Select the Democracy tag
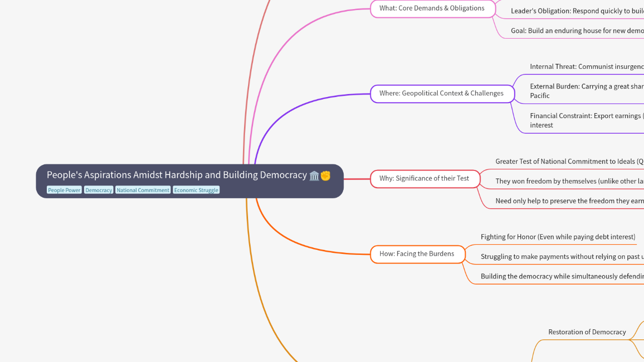This screenshot has height=362, width=644. (99, 190)
